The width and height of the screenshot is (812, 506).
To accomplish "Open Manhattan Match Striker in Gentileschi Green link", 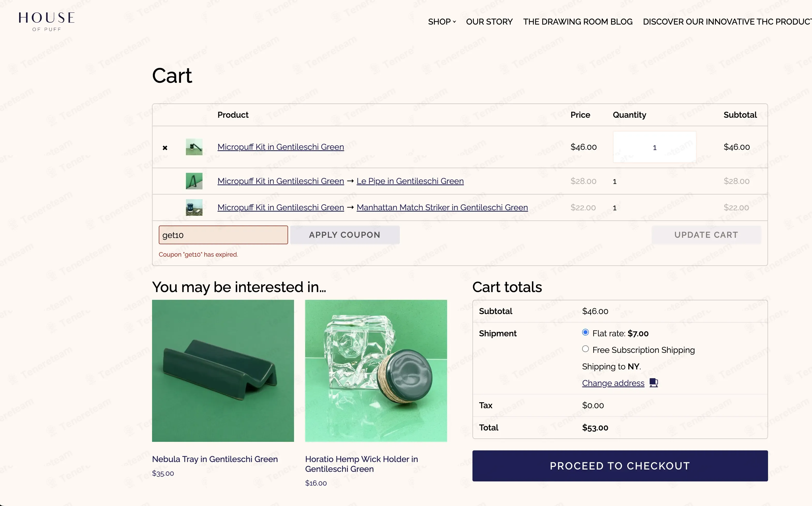I will click(442, 207).
